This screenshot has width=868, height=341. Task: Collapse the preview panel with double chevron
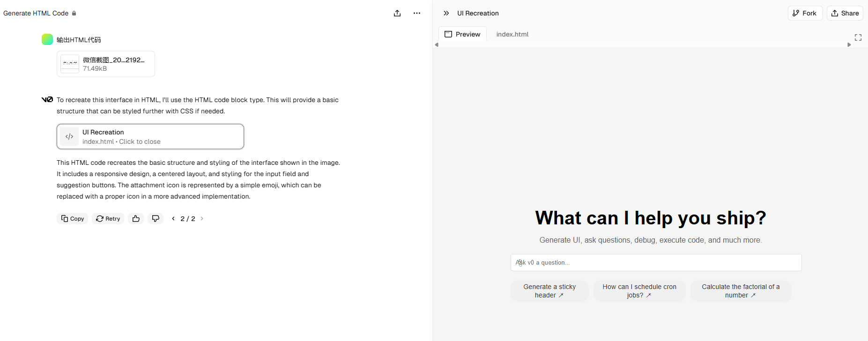coord(446,13)
